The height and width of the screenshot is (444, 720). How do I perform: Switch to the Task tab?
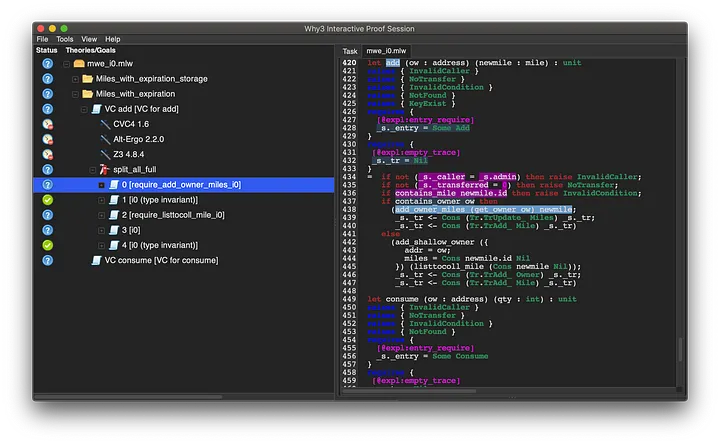pyautogui.click(x=350, y=50)
